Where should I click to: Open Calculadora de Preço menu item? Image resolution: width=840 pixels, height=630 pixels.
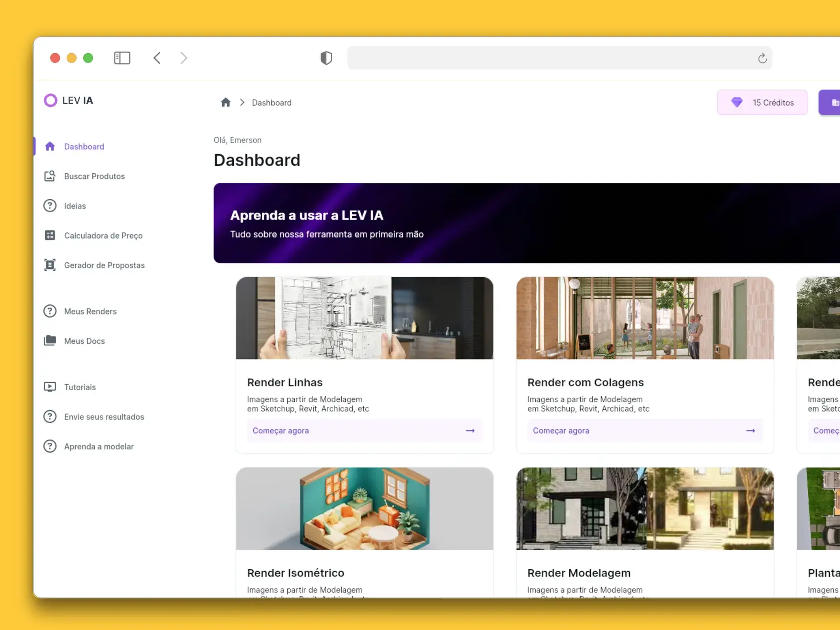point(103,236)
